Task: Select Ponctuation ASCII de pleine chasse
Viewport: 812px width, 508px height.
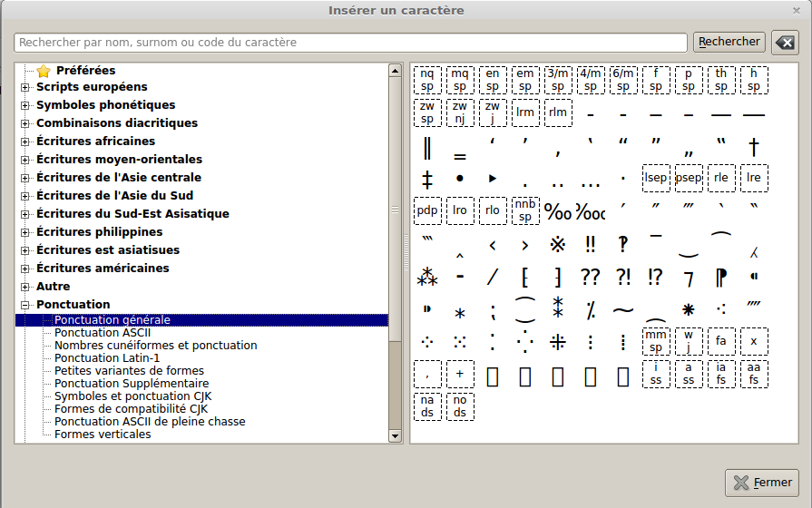Action: point(150,422)
